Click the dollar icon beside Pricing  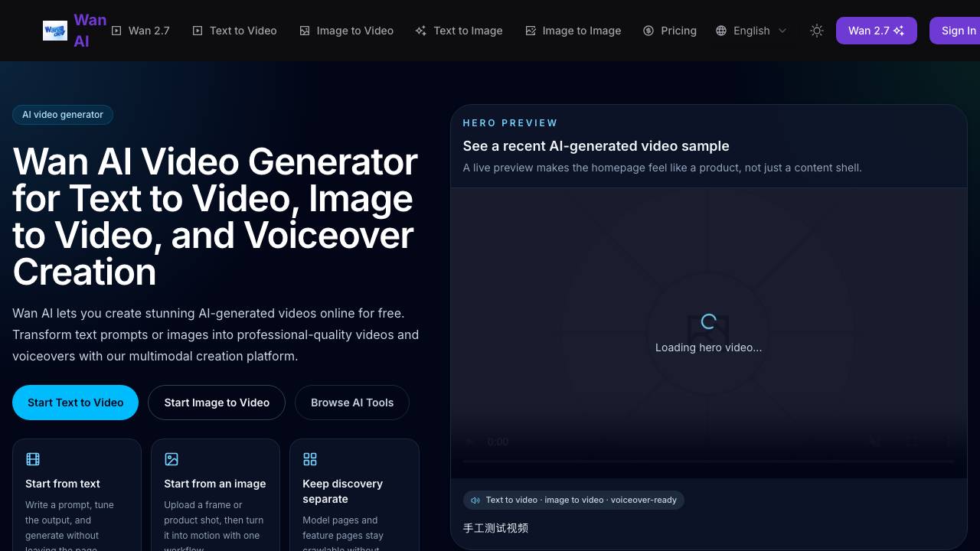[x=648, y=31]
